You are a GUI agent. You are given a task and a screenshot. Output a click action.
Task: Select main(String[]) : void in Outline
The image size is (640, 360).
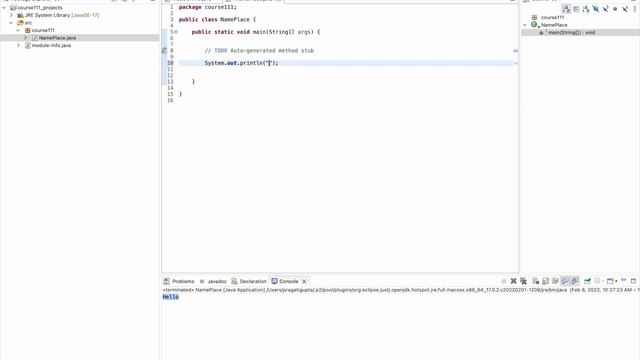tap(571, 32)
